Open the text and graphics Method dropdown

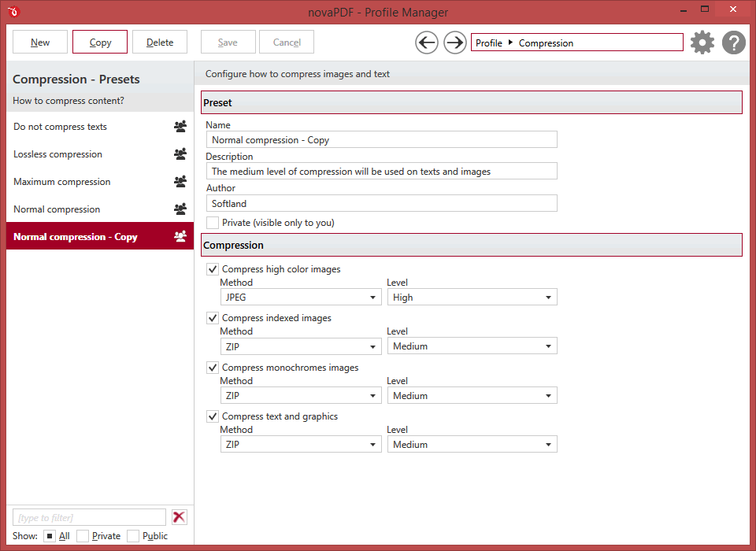[x=301, y=445]
